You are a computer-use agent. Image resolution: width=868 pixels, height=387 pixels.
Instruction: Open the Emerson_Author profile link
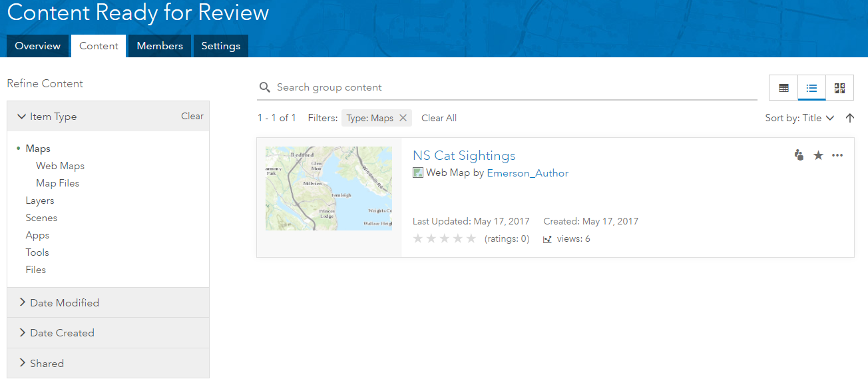528,173
